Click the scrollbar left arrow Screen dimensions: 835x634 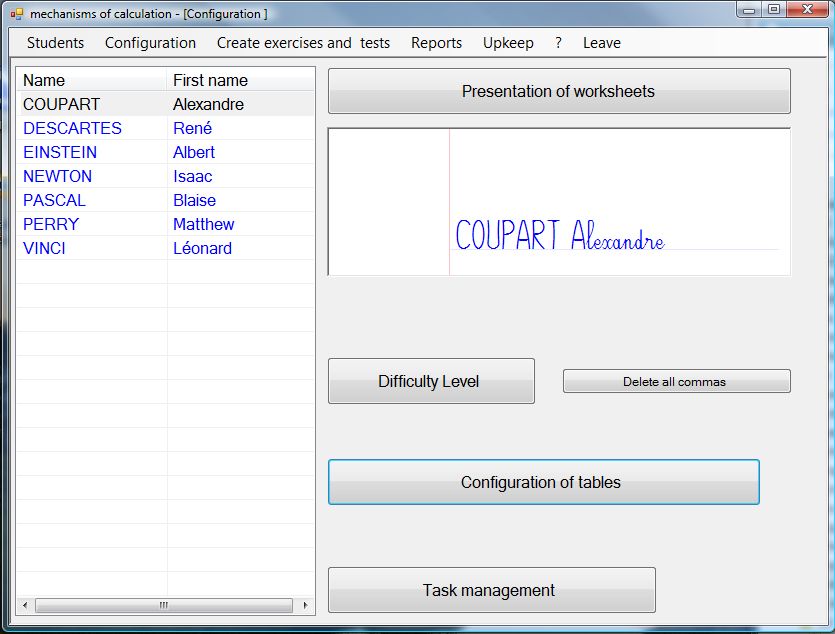click(25, 605)
